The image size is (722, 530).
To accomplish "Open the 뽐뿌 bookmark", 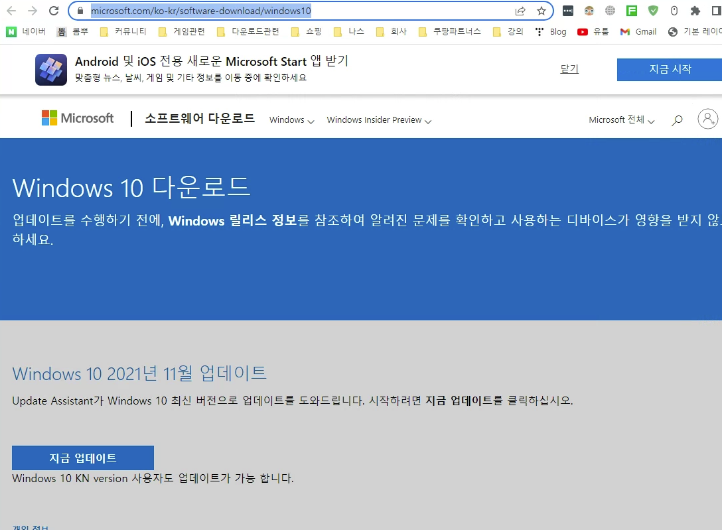I will point(73,31).
